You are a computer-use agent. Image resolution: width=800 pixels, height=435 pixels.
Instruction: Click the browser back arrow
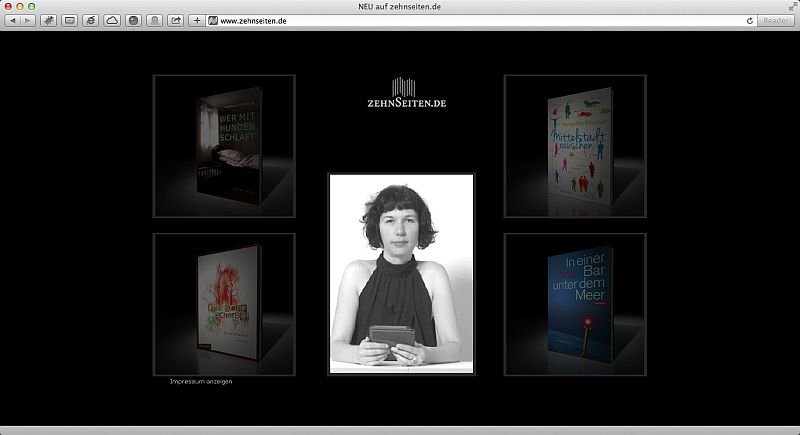point(12,20)
